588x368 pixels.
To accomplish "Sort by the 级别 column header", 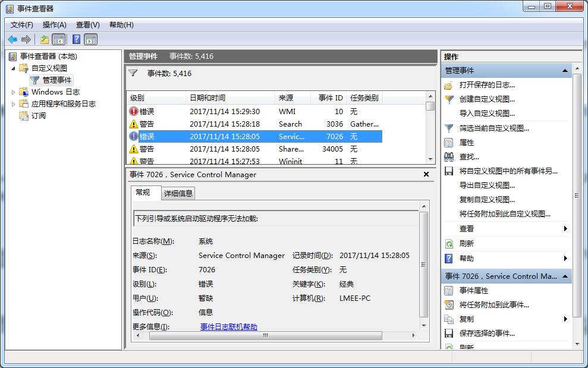I will (156, 98).
